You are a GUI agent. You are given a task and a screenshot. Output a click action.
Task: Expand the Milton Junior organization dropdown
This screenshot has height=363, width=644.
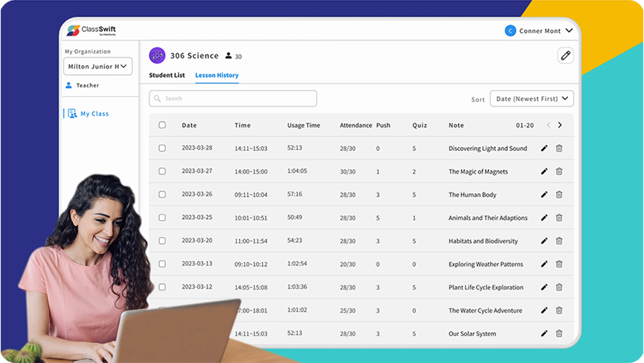pos(98,66)
